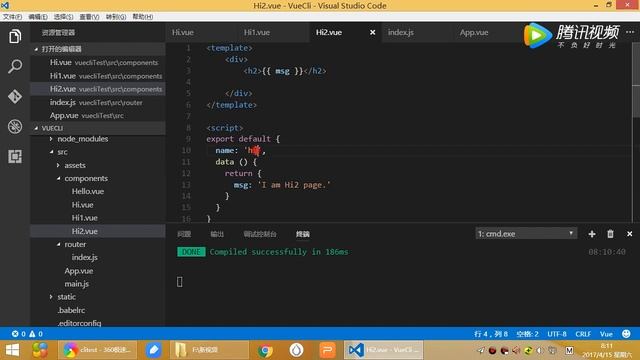
Task: Switch to the Output panel tab
Action: point(217,234)
